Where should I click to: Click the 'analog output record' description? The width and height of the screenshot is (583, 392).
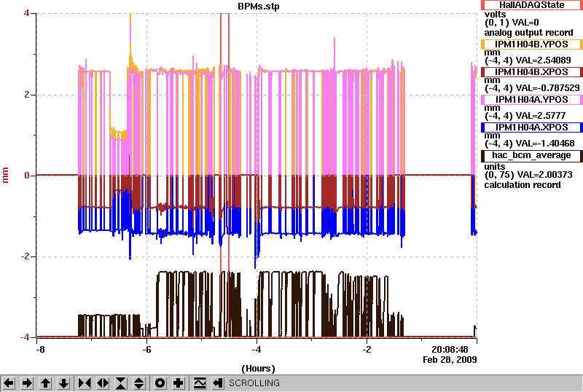(x=528, y=33)
